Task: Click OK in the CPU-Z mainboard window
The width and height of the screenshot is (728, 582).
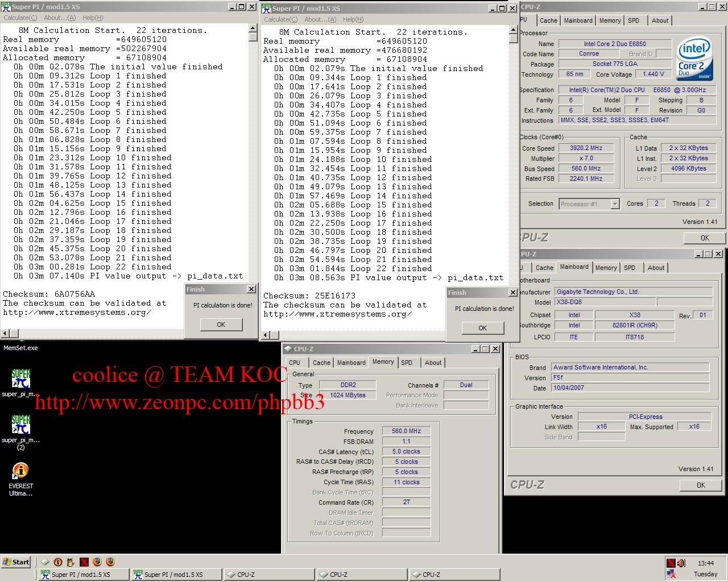Action: pyautogui.click(x=701, y=485)
